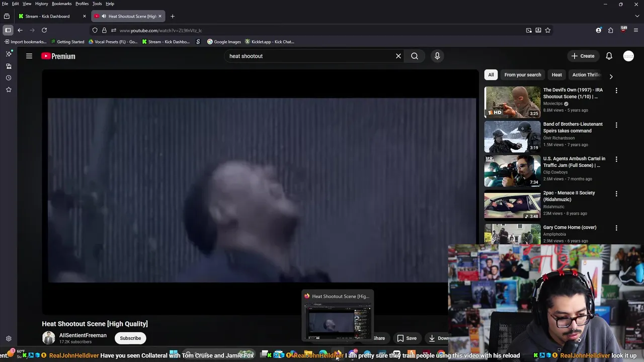The height and width of the screenshot is (362, 644).
Task: Open the History menu
Action: coord(42,4)
